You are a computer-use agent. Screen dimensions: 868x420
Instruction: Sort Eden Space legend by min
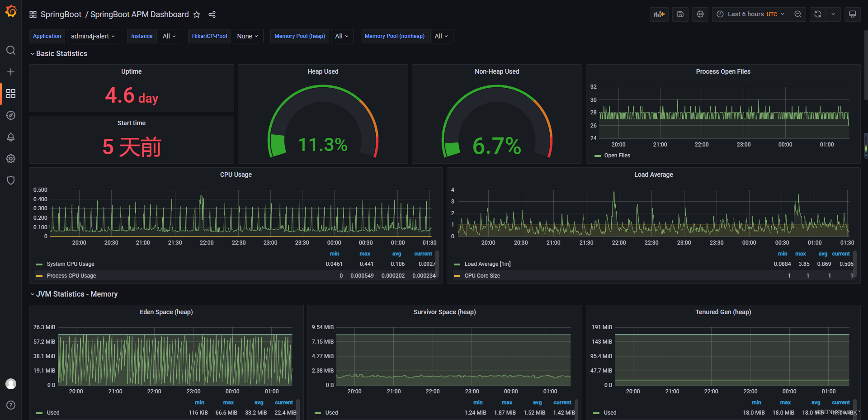(x=199, y=403)
